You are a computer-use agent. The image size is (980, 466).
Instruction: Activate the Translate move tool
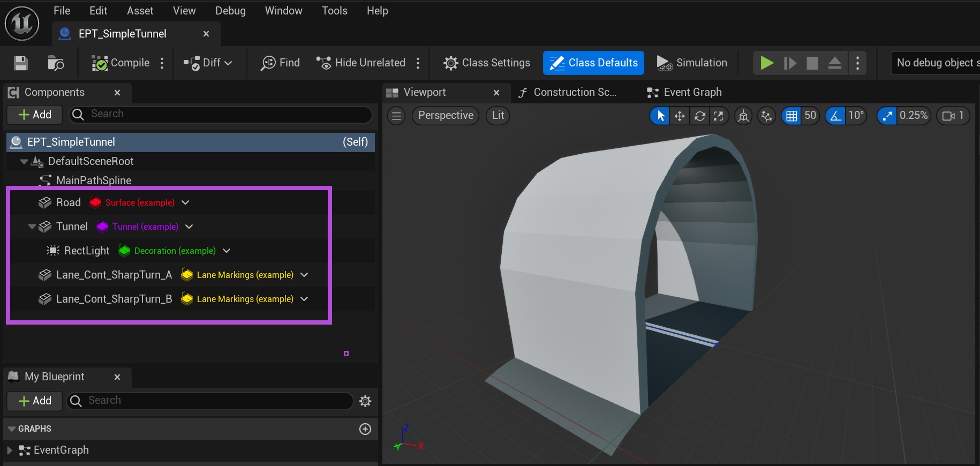point(680,116)
